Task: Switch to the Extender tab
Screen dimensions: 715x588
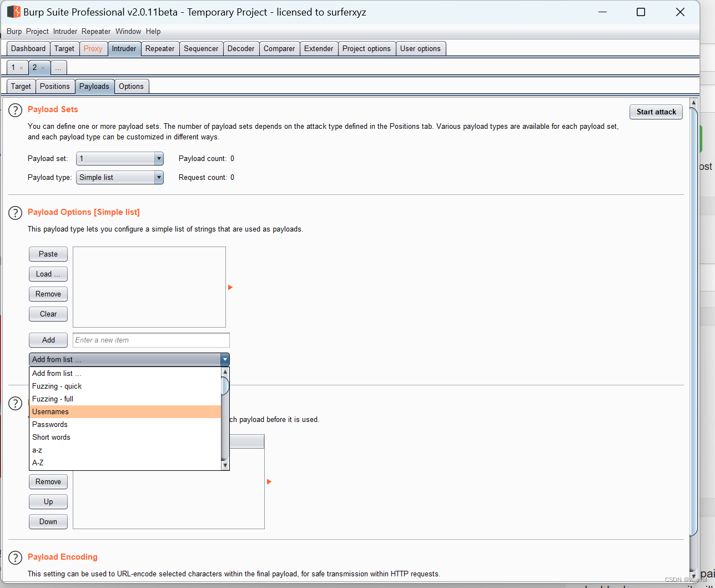Action: click(x=319, y=48)
